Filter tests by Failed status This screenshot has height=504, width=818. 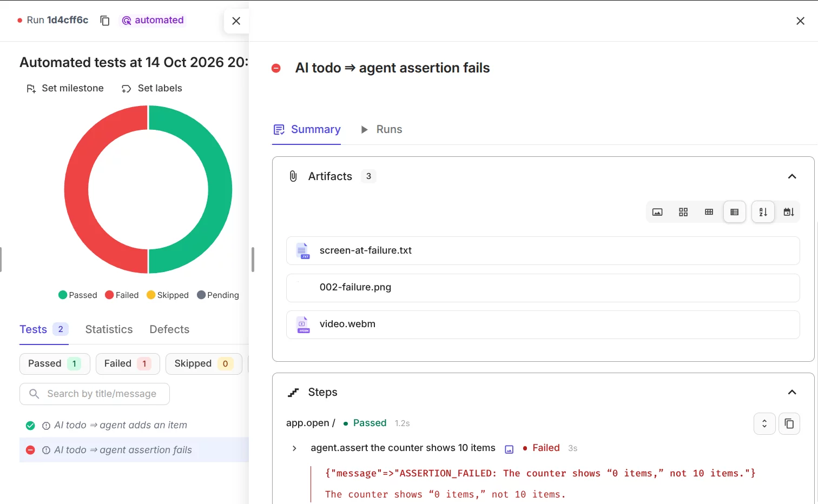(128, 364)
